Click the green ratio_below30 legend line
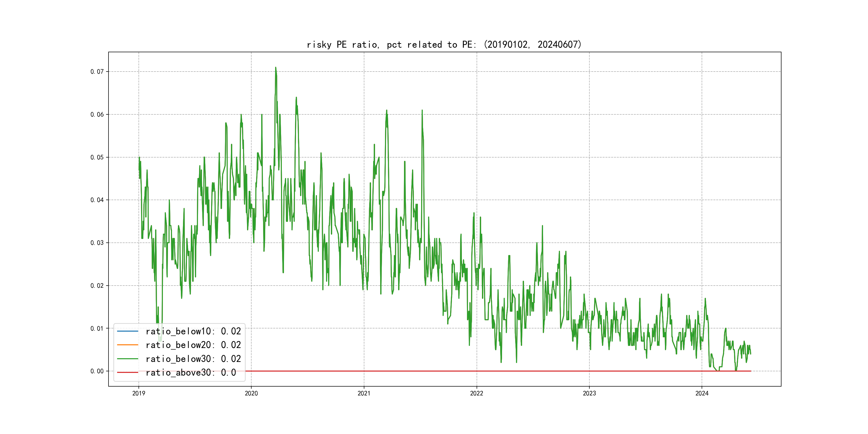Viewport: 868px width, 434px height. [127, 359]
